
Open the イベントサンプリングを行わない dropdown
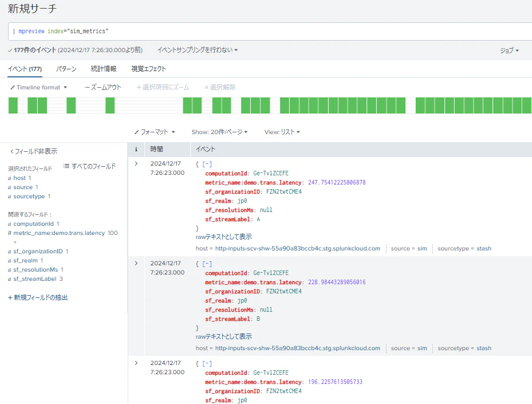click(x=197, y=50)
